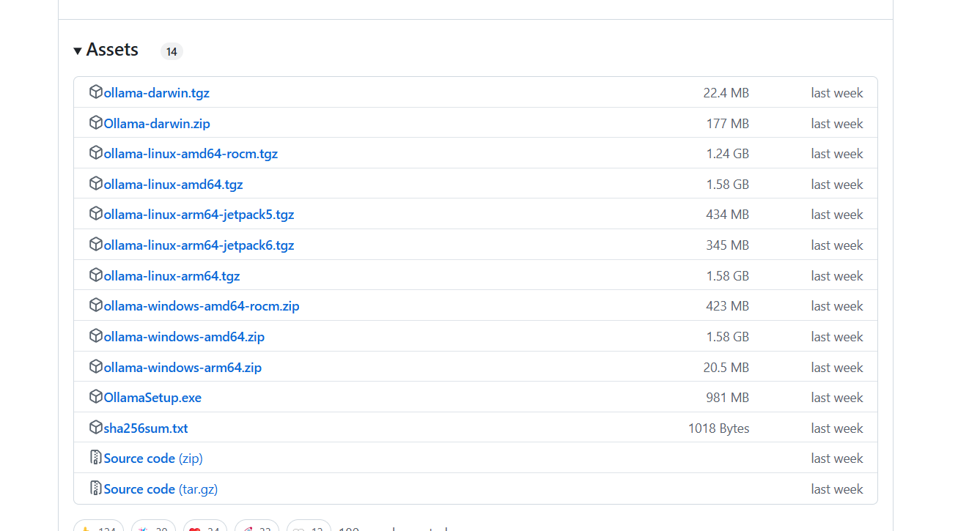This screenshot has width=980, height=531.
Task: Click package icon beside OllamaSetup.exe
Action: click(96, 397)
